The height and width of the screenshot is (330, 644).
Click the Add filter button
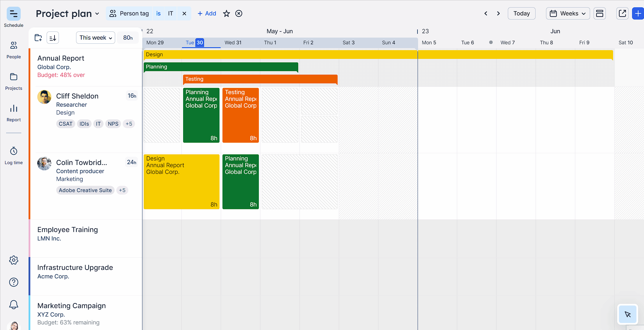[207, 13]
